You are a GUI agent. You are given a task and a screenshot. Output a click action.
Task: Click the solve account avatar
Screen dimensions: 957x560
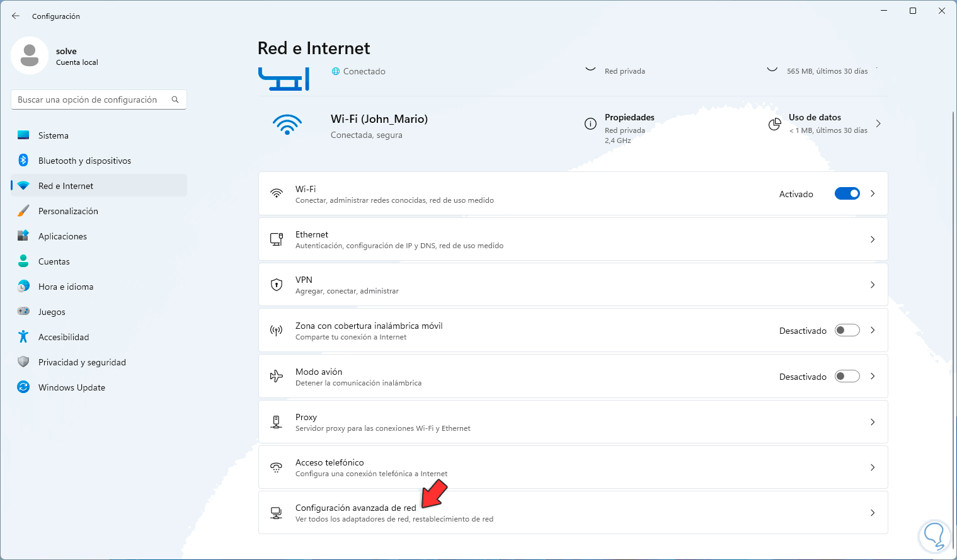point(30,55)
